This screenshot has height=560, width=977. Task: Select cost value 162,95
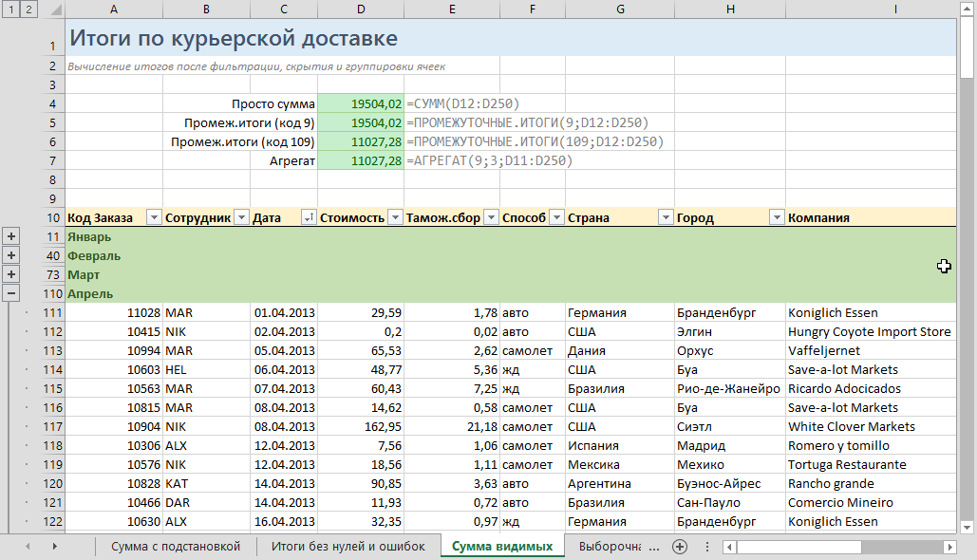coord(361,427)
